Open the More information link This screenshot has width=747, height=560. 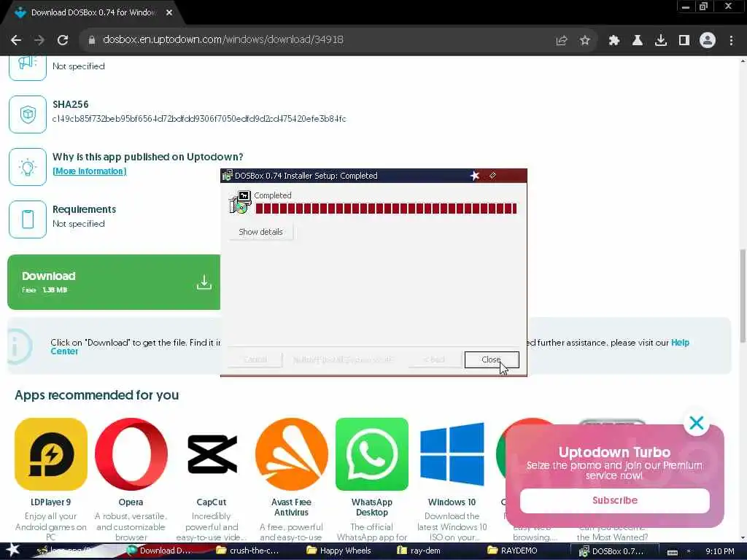point(89,171)
